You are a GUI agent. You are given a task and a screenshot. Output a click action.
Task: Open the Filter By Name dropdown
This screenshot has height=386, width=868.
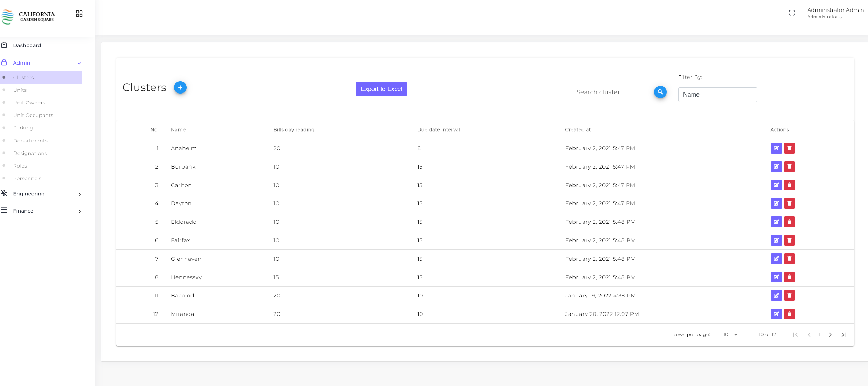point(717,95)
